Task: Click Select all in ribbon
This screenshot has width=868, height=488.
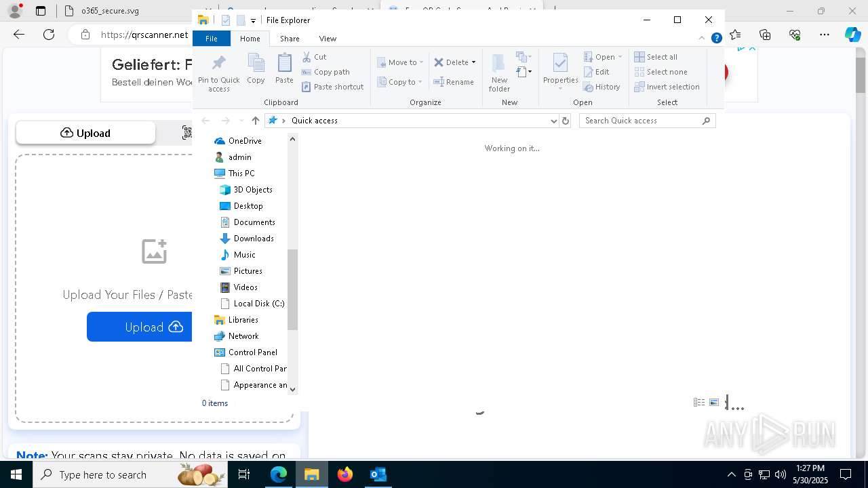Action: point(656,57)
